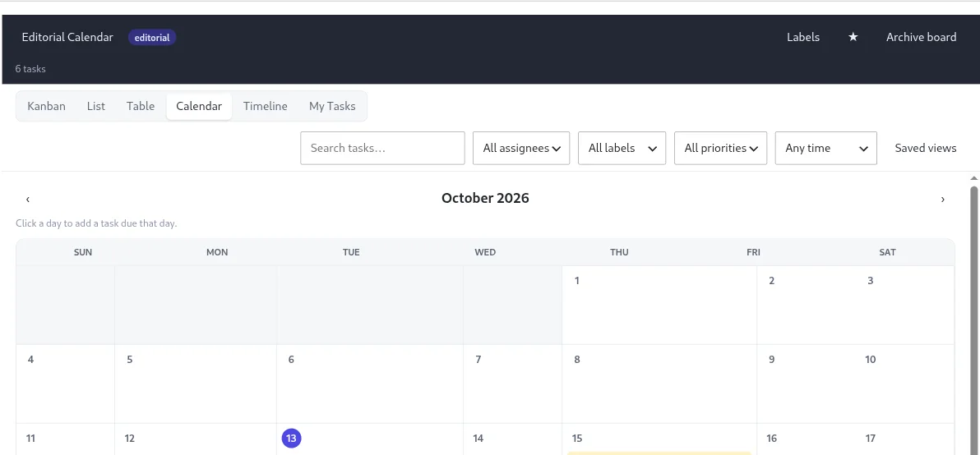The height and width of the screenshot is (455, 980).
Task: Add a task on October 10
Action: (x=905, y=384)
